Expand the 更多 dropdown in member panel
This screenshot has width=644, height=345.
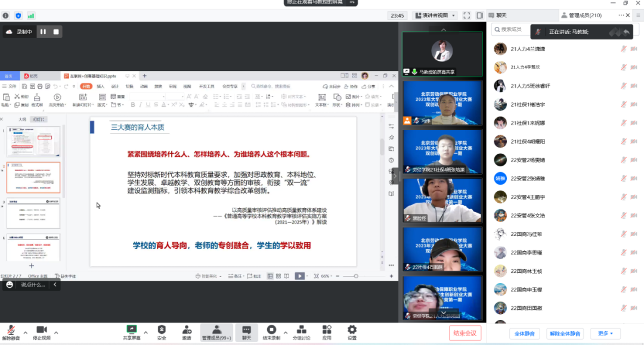point(605,333)
